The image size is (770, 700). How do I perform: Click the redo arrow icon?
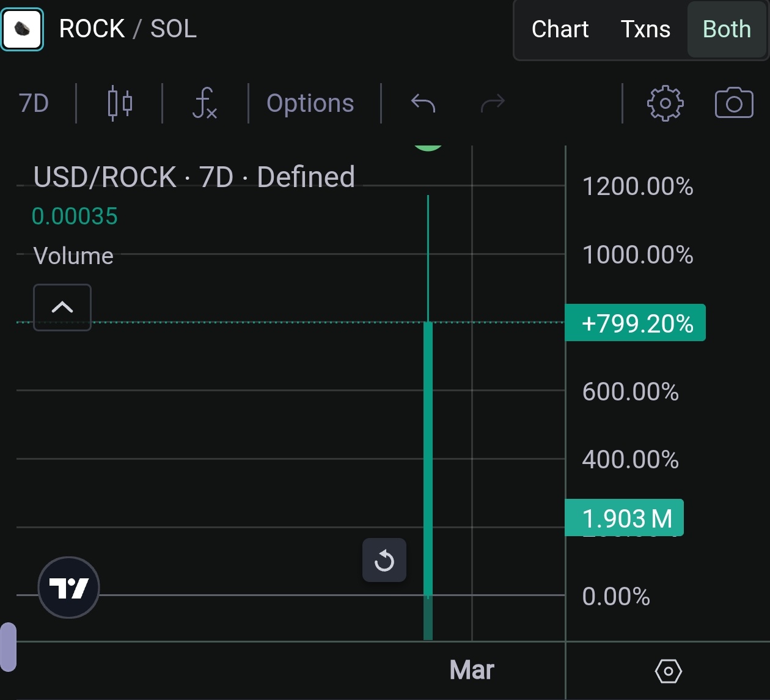[493, 103]
